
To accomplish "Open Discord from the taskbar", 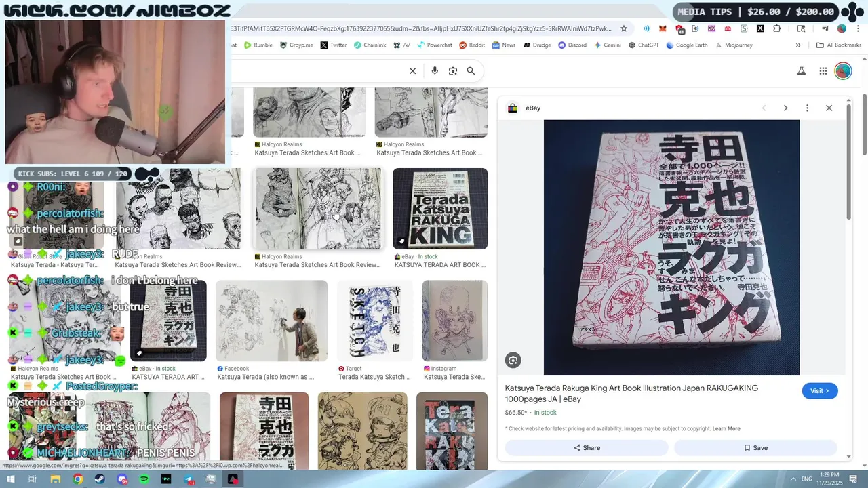I will (122, 479).
